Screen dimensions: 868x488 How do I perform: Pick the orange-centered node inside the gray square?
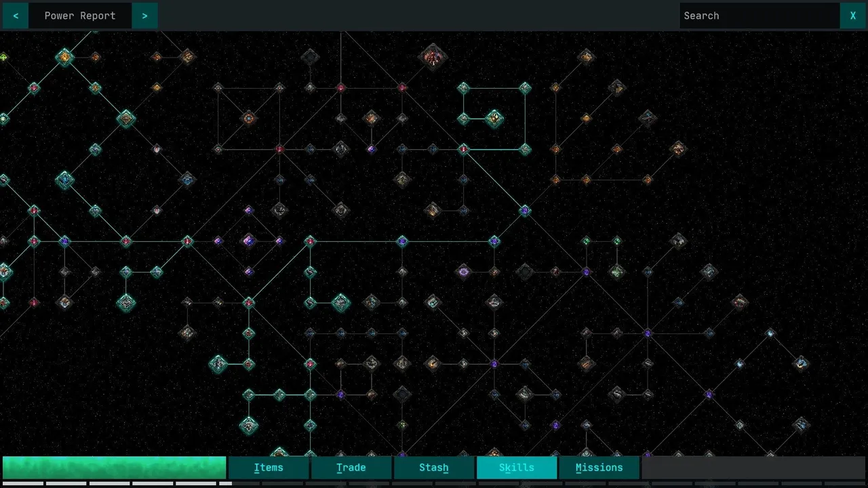coord(248,119)
